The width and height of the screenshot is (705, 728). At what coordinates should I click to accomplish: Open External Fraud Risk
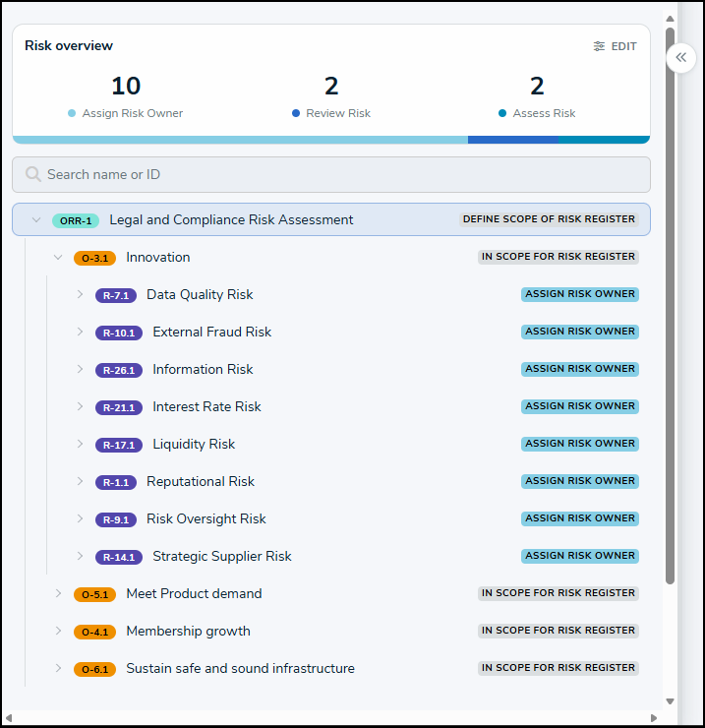click(212, 332)
